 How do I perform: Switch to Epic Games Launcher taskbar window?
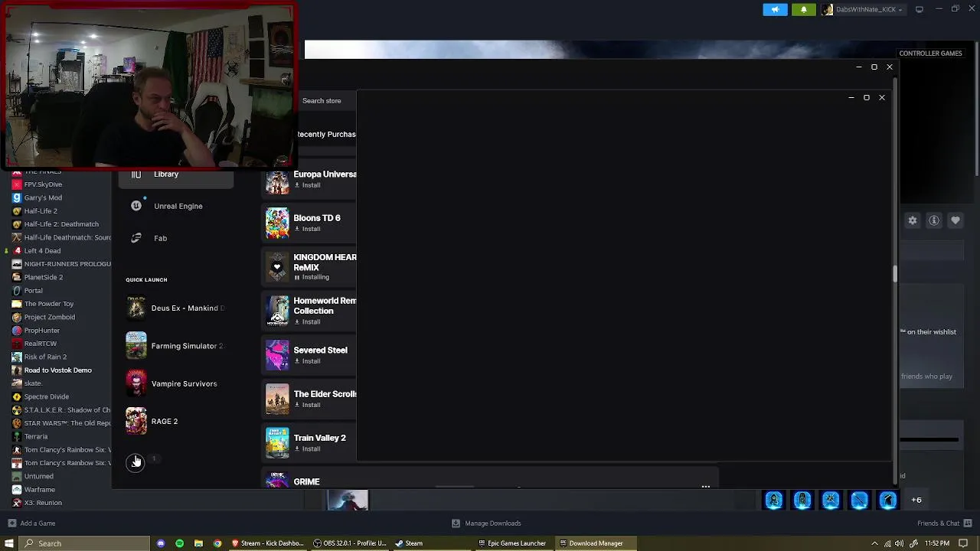pos(512,543)
